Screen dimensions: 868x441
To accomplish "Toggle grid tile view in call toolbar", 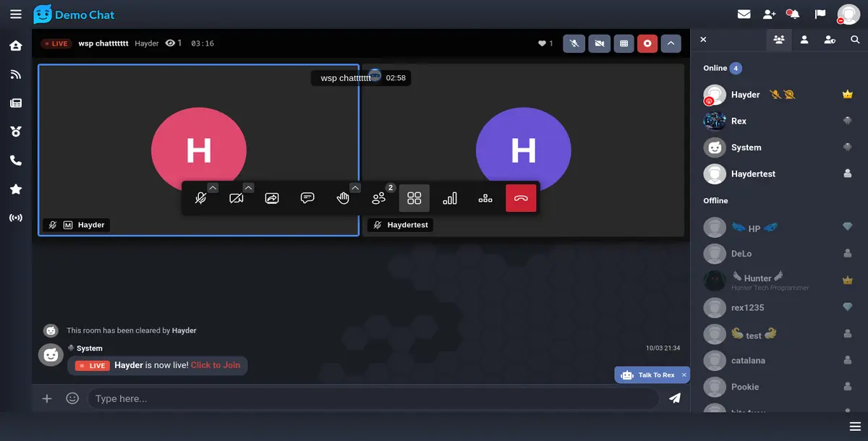I will coord(414,198).
